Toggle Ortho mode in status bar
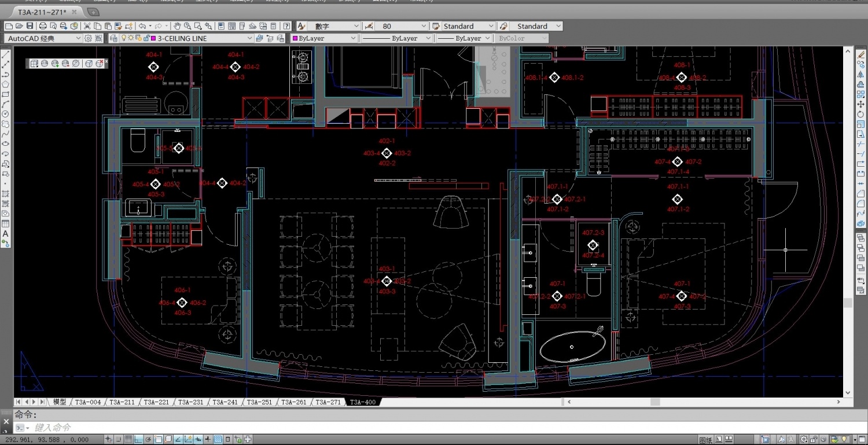Screen dimensions: 868x445 tap(138, 439)
